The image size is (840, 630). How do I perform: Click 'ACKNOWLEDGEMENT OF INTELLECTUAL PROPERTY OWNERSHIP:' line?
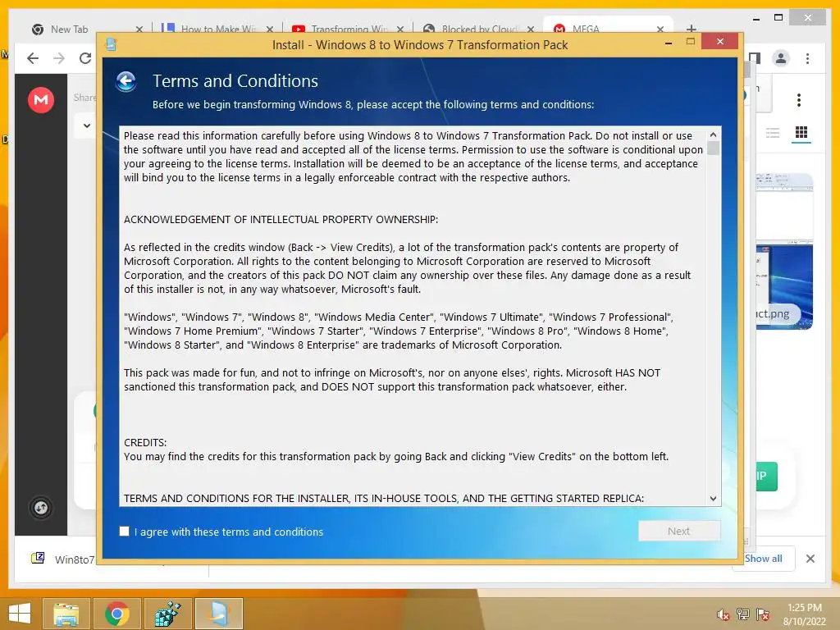281,219
